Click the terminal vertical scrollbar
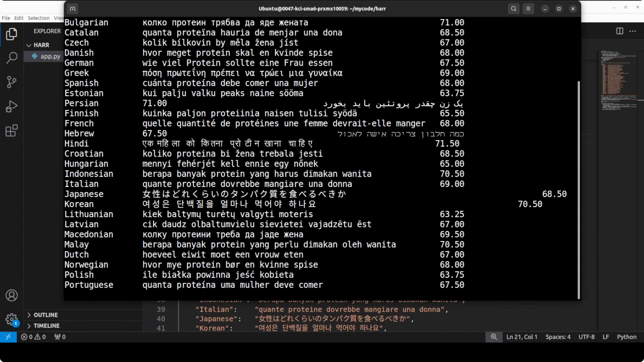Image resolution: width=644 pixels, height=362 pixels. (579, 190)
